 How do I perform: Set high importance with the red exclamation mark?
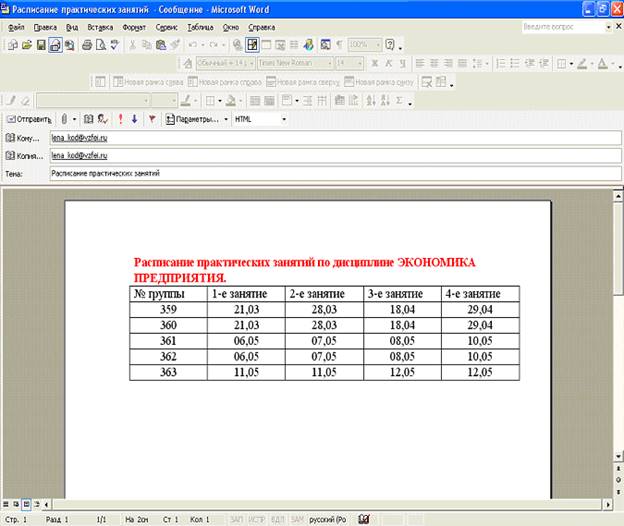(120, 118)
